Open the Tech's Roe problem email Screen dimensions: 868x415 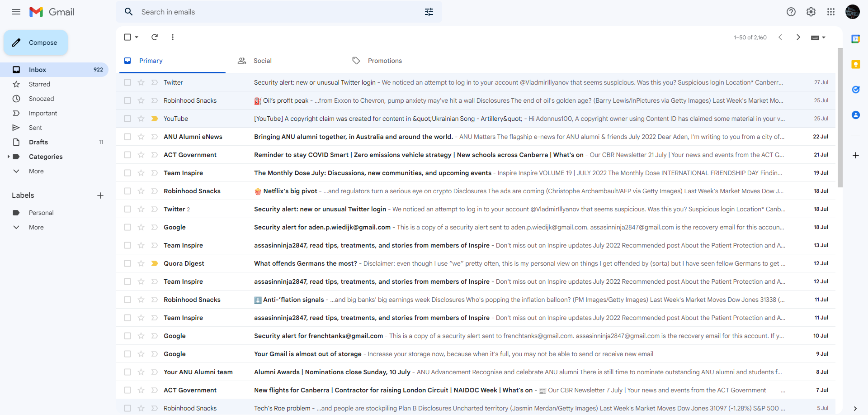476,408
